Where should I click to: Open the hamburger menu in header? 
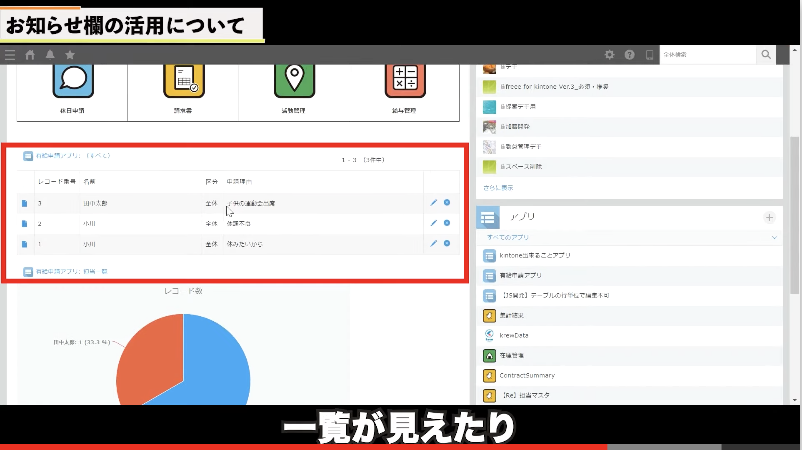coord(10,55)
